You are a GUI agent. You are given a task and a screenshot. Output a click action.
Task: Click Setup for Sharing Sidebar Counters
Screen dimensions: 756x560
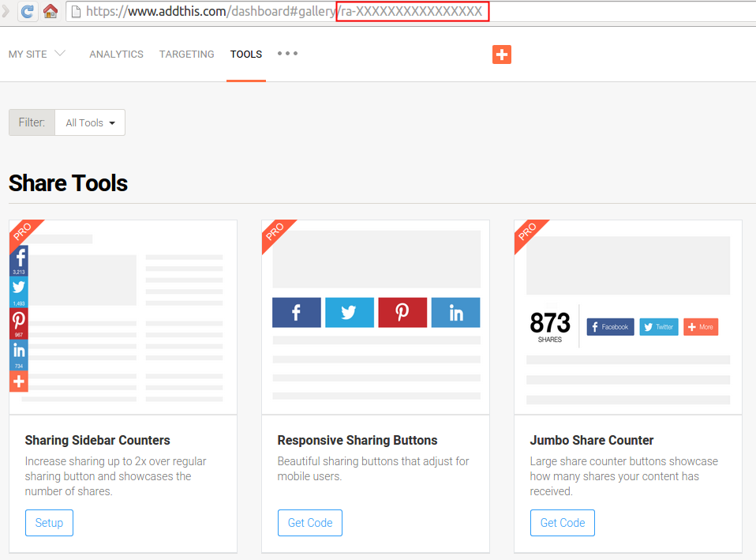49,523
